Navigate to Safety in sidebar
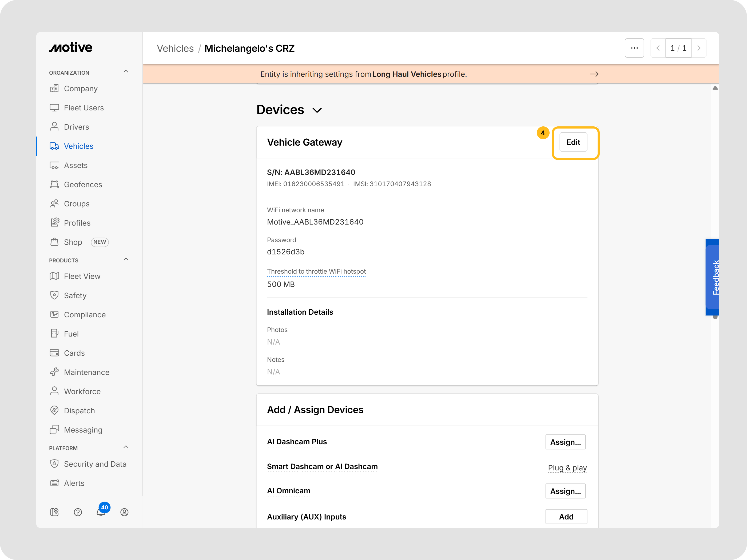The width and height of the screenshot is (747, 560). [x=75, y=295]
